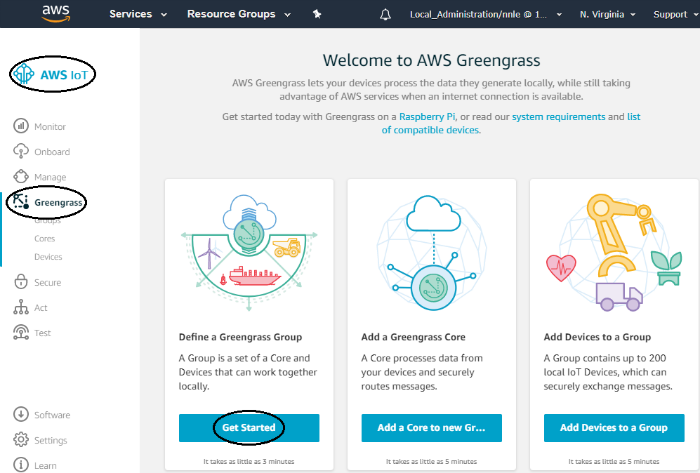This screenshot has height=473, width=700.
Task: Open the Services menu
Action: (138, 14)
